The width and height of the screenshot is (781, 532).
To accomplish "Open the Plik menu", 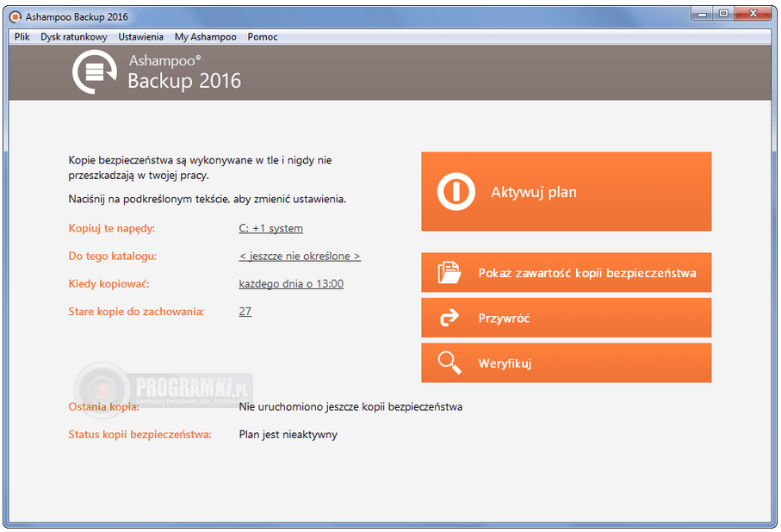I will [22, 37].
